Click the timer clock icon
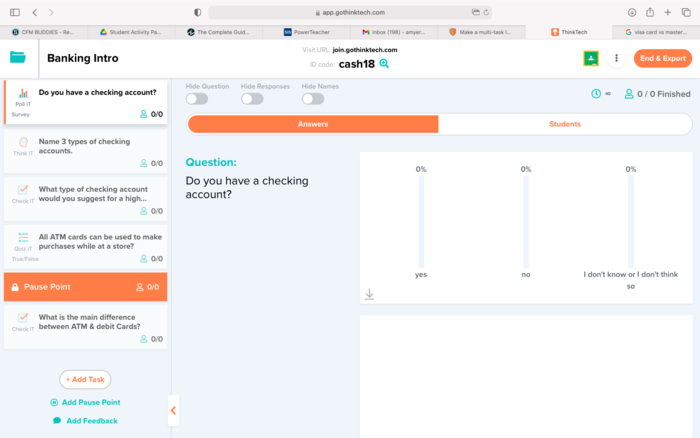Screen dimensions: 700x438 click(x=596, y=94)
